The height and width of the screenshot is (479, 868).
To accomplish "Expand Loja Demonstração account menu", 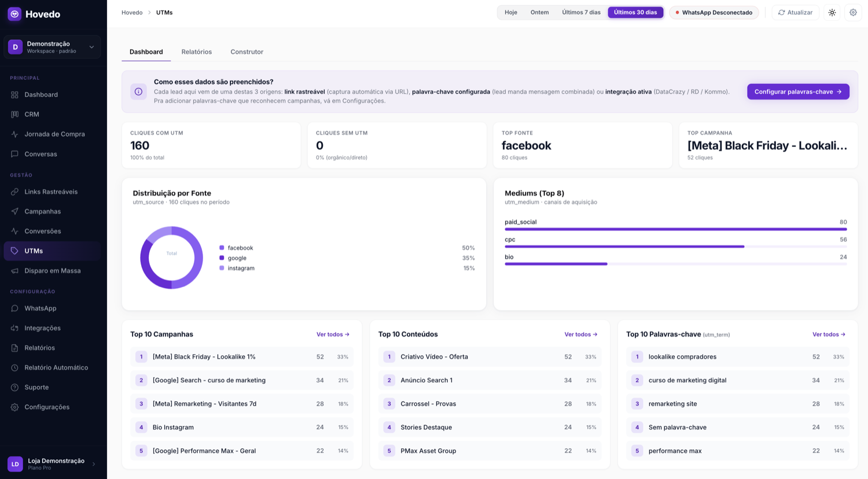I will click(x=52, y=463).
